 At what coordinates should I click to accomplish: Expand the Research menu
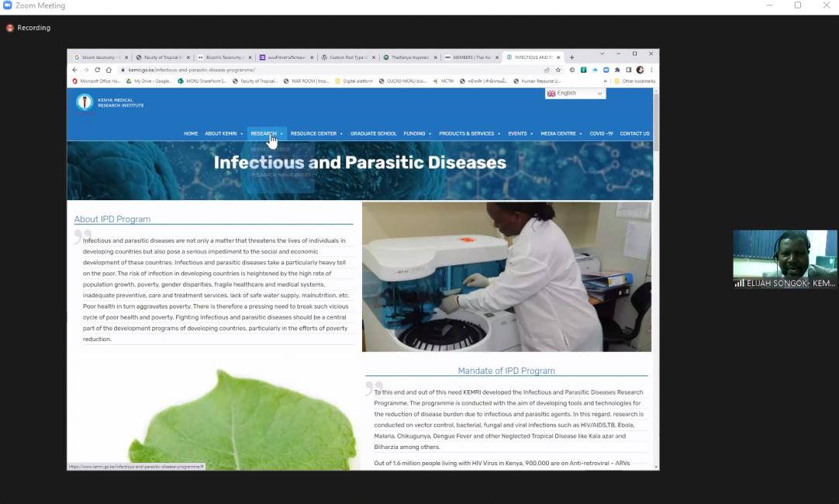click(267, 134)
